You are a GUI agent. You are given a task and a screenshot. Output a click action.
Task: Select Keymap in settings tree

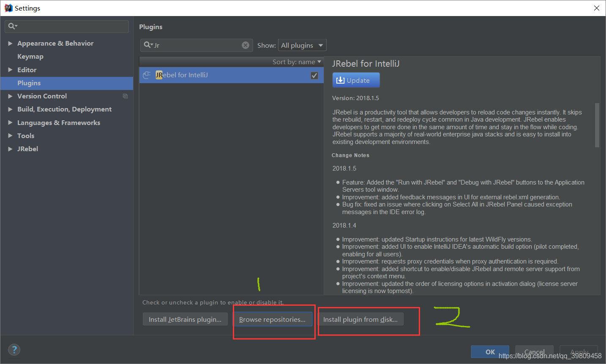click(x=30, y=57)
